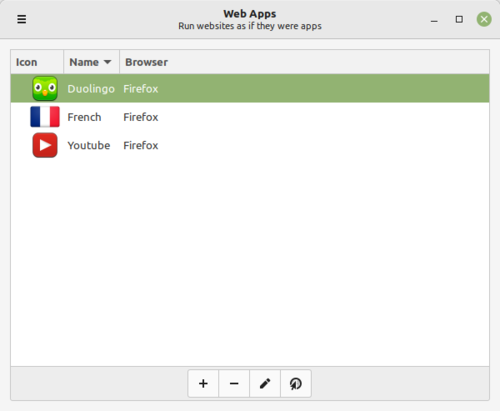Maximize the Web Apps window

[x=459, y=19]
